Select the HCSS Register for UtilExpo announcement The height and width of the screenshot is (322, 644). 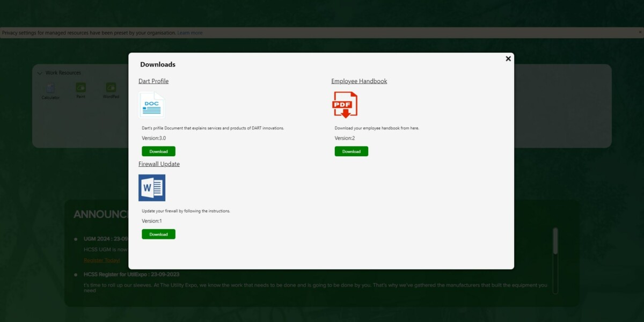click(x=131, y=274)
